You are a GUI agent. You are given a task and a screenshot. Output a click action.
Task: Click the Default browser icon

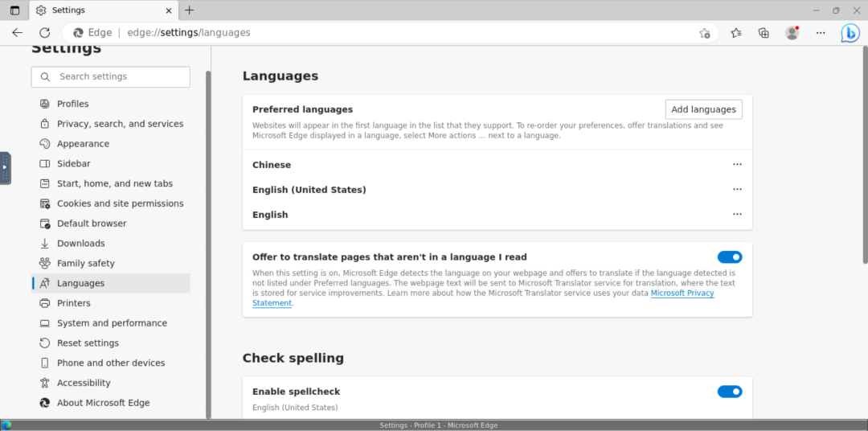(x=45, y=224)
